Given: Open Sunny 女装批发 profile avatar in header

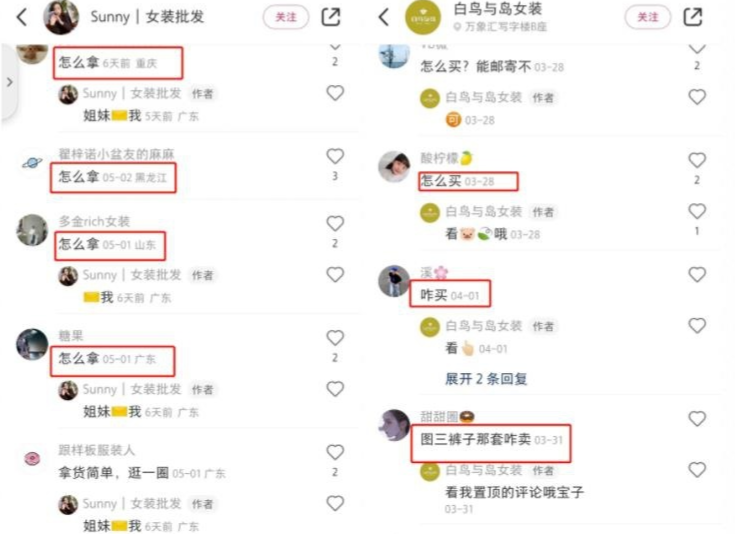Looking at the screenshot, I should coord(61,17).
